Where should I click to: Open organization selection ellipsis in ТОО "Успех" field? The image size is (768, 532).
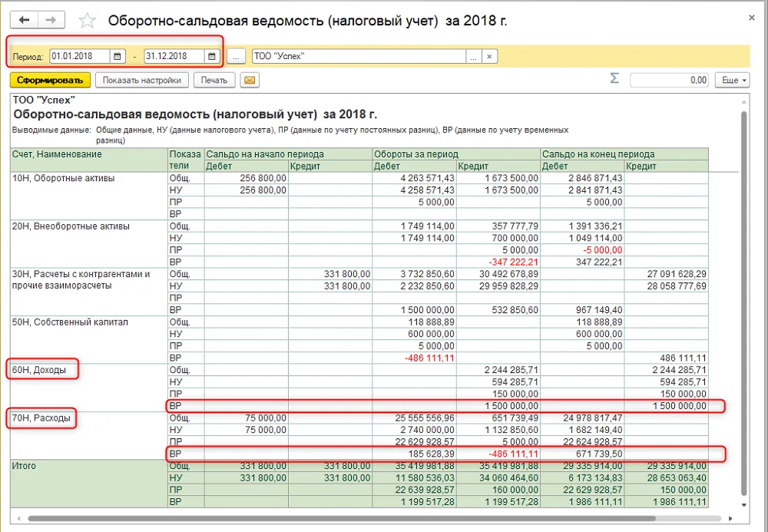pyautogui.click(x=474, y=57)
